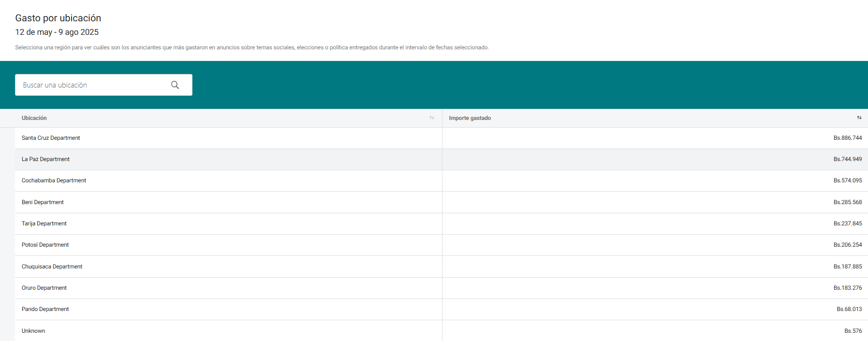Click the Importe gastado column header

pos(470,118)
